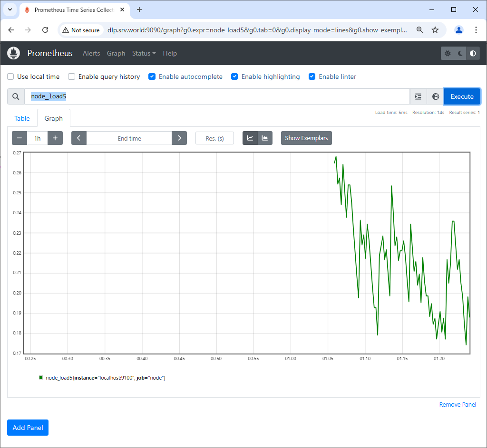Viewport: 487px width, 448px height.
Task: Click the 01:10 x-axis time label
Action: [x=365, y=358]
